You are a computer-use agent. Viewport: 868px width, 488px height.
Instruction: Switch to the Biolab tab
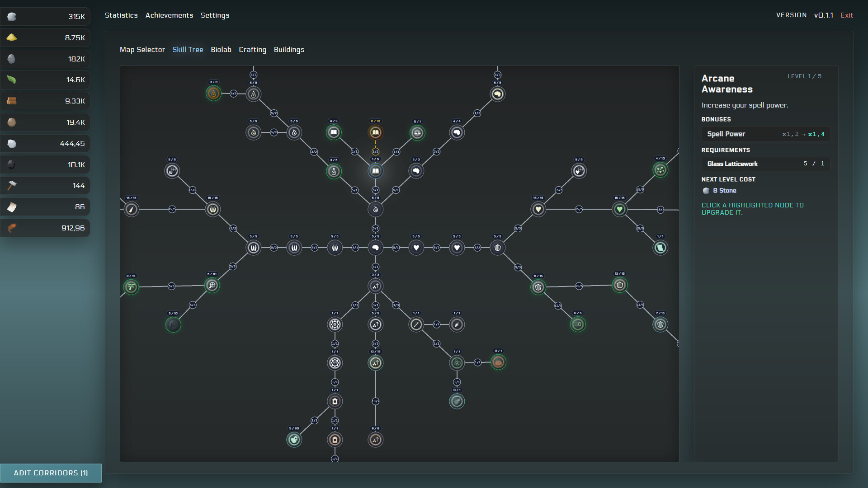point(221,50)
